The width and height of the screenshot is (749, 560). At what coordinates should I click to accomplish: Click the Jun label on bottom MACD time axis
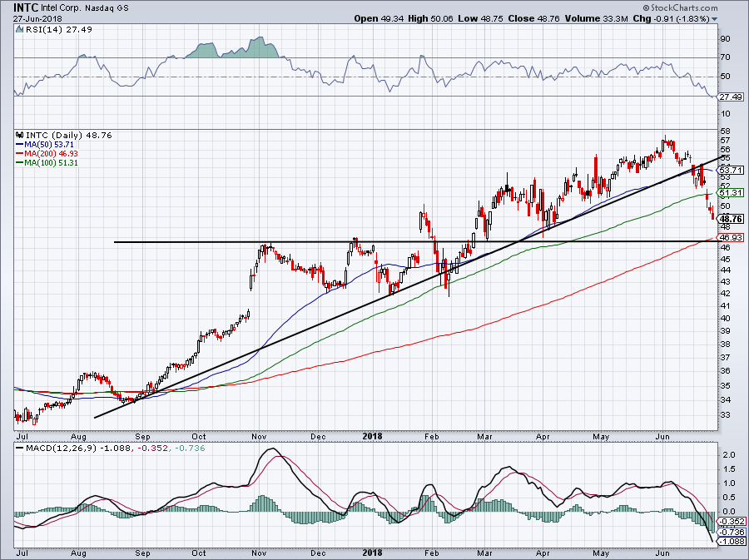tap(662, 553)
